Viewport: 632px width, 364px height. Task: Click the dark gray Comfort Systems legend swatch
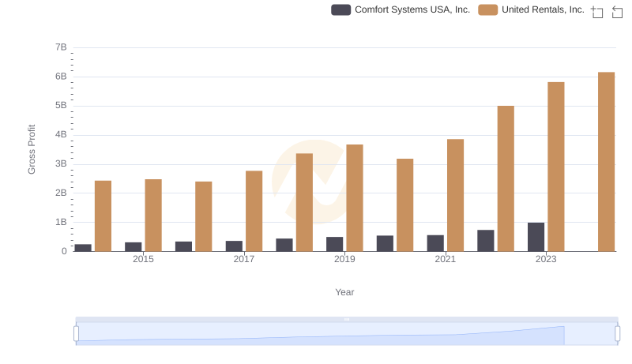(341, 9)
